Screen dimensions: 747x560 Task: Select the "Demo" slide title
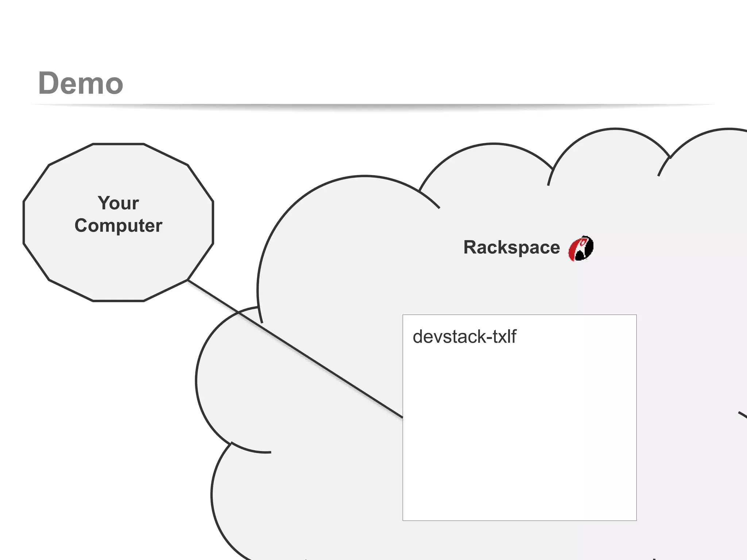pos(81,83)
